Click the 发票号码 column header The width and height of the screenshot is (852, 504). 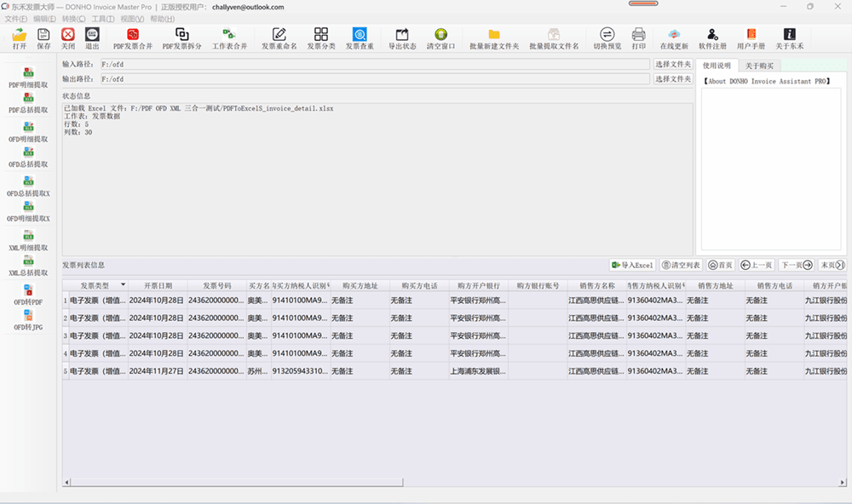tap(216, 286)
